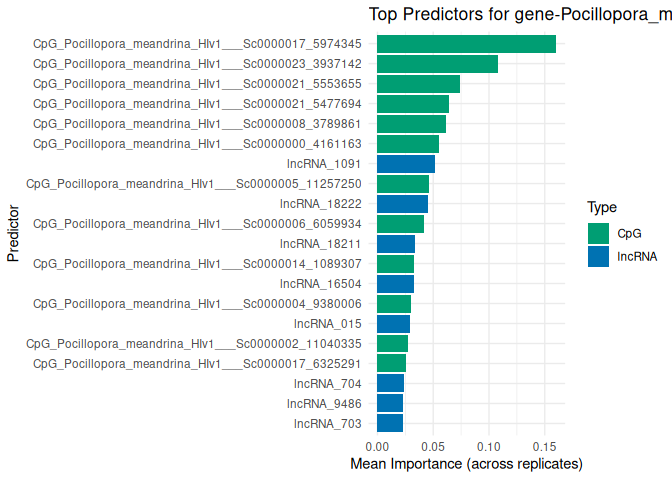672x480 pixels.
Task: Select the lncRNA_9486 axis label
Action: 331,404
